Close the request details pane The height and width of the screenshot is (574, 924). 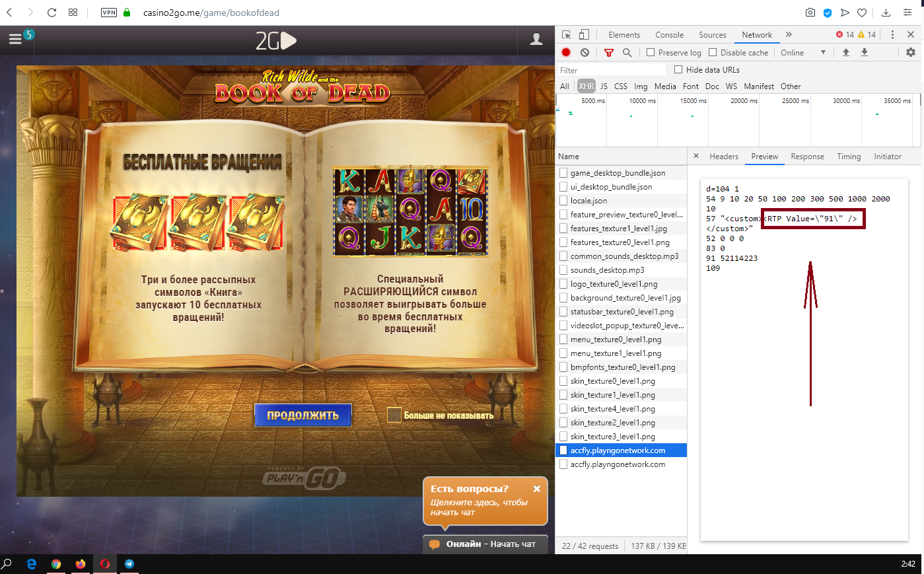[696, 156]
